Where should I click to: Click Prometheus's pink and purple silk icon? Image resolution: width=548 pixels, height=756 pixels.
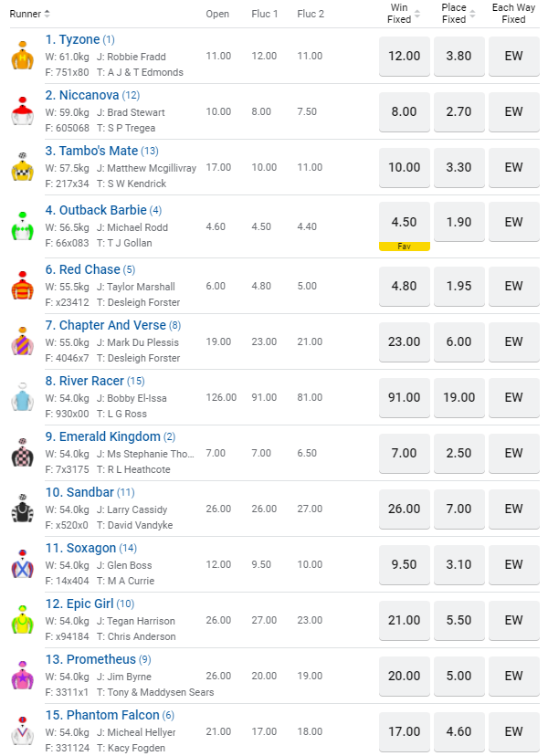(22, 676)
